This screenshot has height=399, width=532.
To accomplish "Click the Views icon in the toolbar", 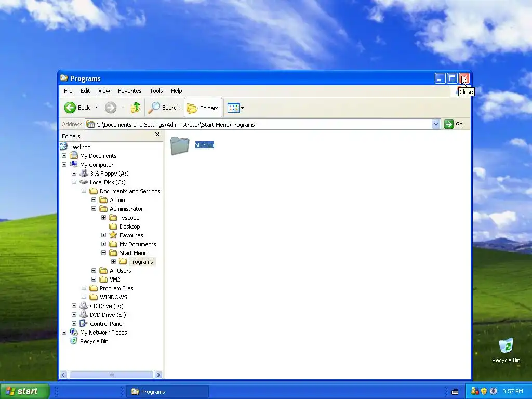I will pos(233,108).
